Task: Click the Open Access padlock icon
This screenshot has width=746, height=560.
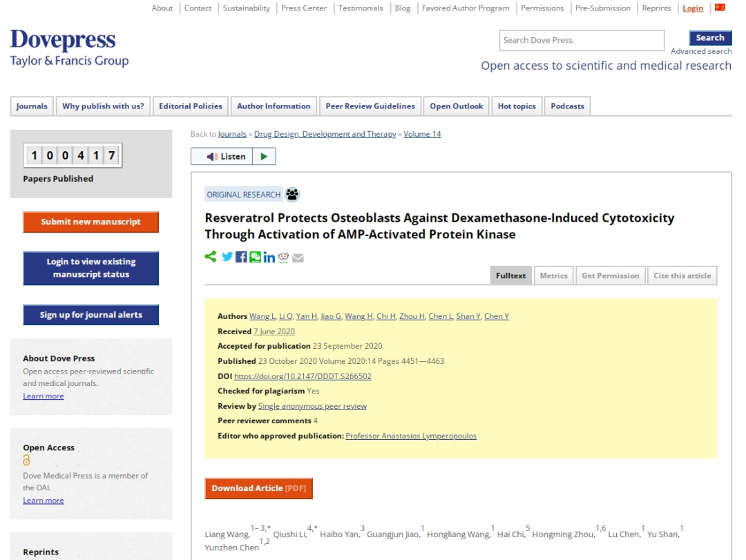Action: point(26,460)
